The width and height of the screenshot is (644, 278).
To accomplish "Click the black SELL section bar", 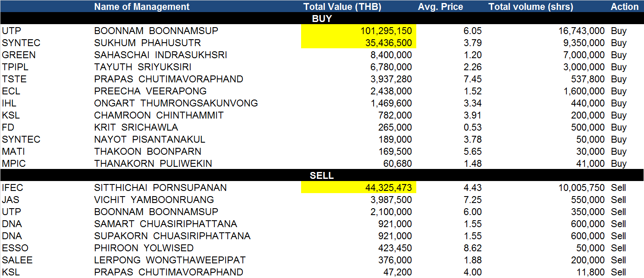I will 322,175.
